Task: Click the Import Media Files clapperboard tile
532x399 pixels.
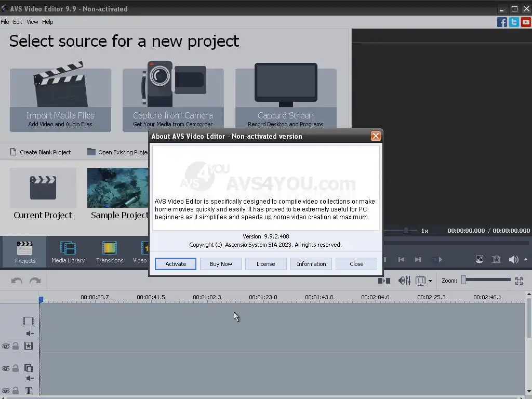Action: (x=60, y=97)
